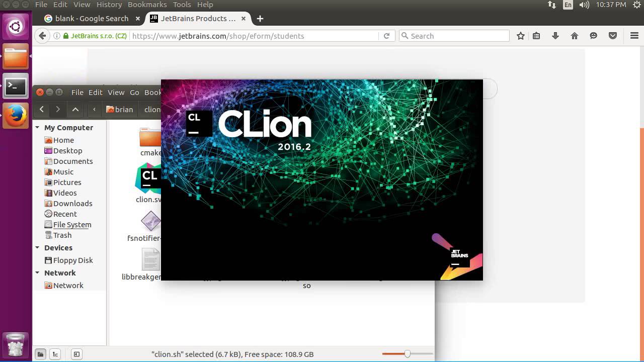Select the brian path bar button
The width and height of the screenshot is (644, 362).
[120, 109]
